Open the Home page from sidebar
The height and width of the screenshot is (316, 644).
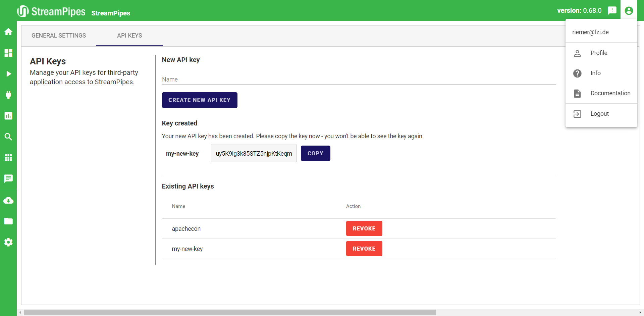pyautogui.click(x=8, y=32)
